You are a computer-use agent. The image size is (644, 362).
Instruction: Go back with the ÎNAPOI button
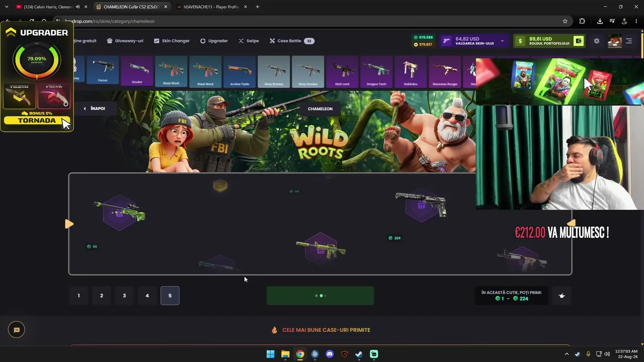tap(94, 108)
